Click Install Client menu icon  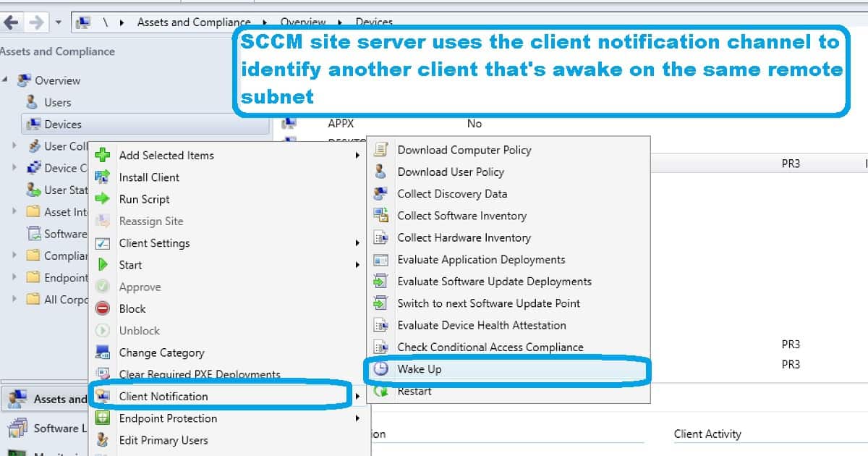click(103, 177)
